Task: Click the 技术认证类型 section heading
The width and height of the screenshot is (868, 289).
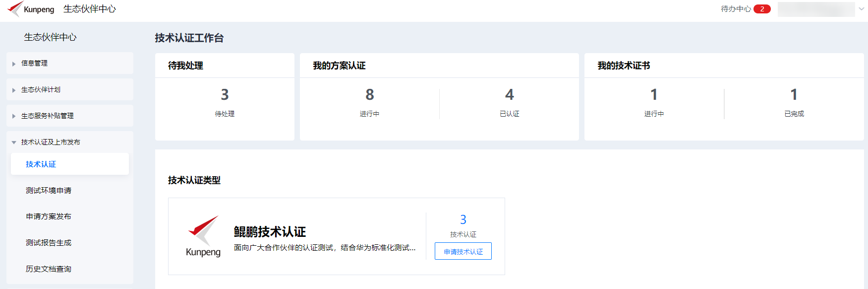Action: click(x=194, y=180)
